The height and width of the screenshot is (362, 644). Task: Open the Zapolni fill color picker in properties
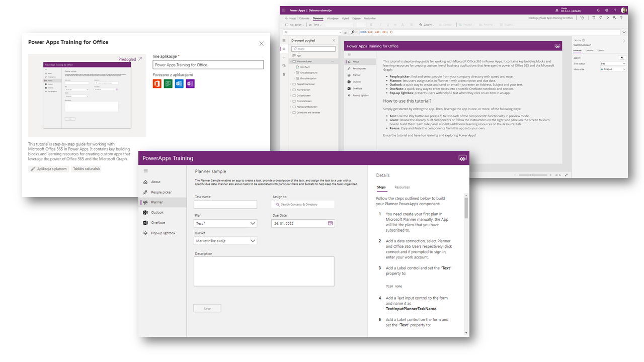pos(622,58)
